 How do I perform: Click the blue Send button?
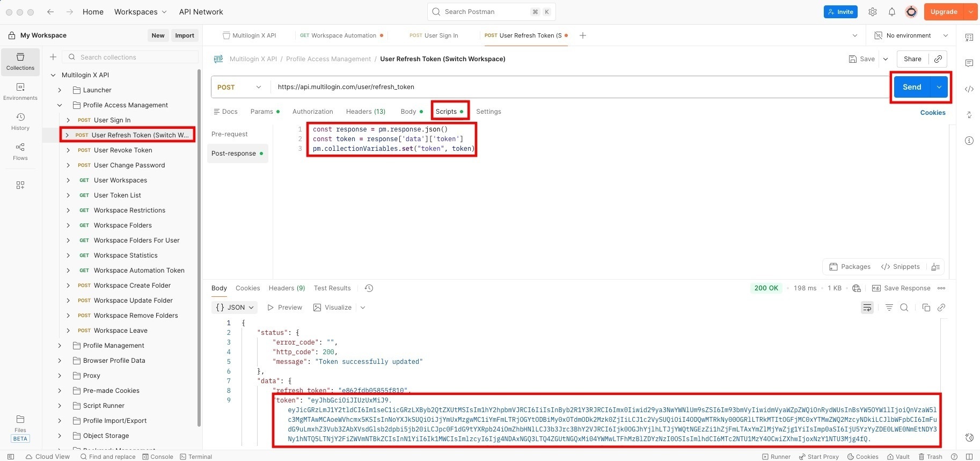(912, 87)
